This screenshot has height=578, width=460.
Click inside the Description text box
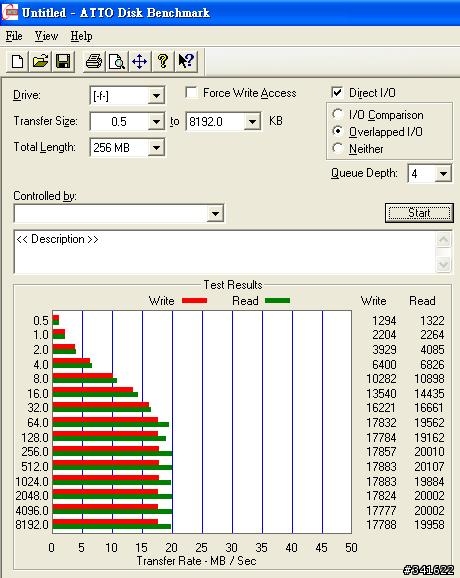click(225, 252)
